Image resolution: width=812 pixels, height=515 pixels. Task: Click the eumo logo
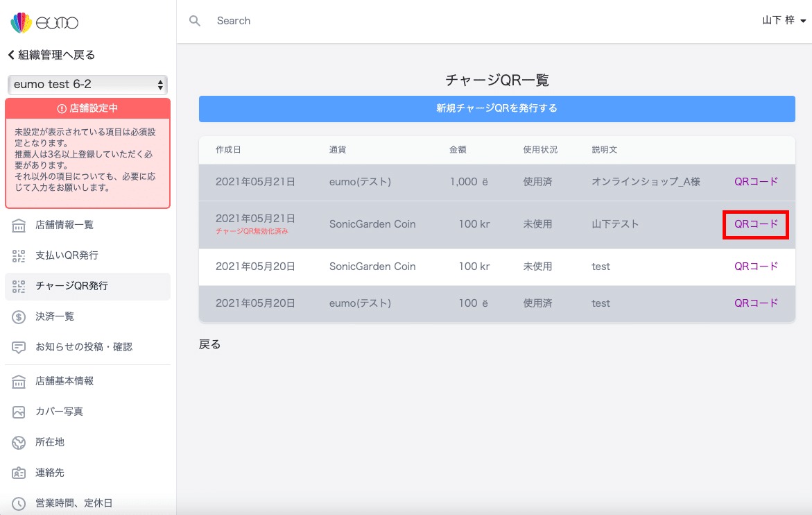tap(44, 23)
